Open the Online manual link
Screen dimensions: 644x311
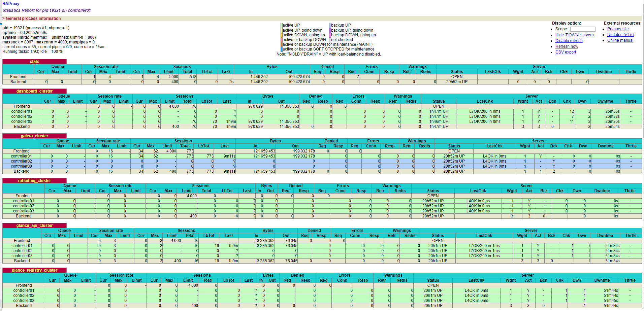(620, 40)
